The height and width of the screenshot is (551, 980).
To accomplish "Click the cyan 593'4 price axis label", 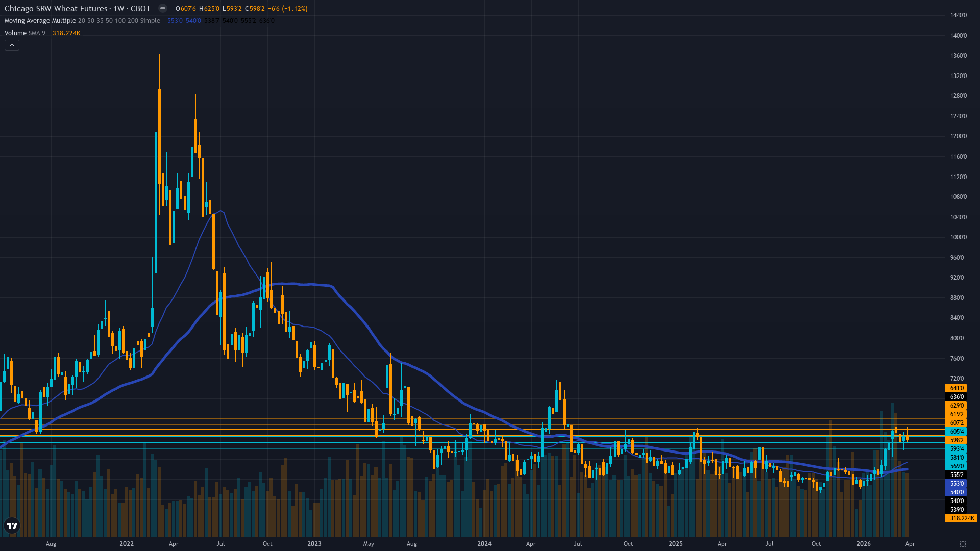I will click(956, 449).
